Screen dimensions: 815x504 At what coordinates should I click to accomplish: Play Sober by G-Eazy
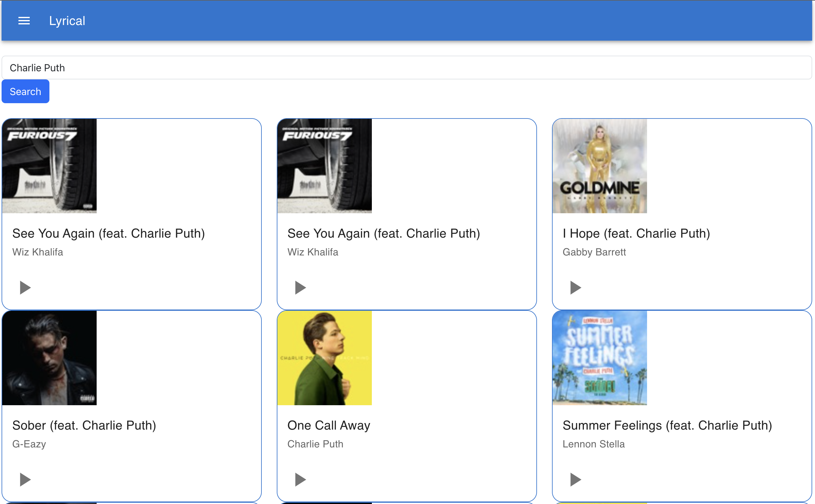pyautogui.click(x=25, y=479)
